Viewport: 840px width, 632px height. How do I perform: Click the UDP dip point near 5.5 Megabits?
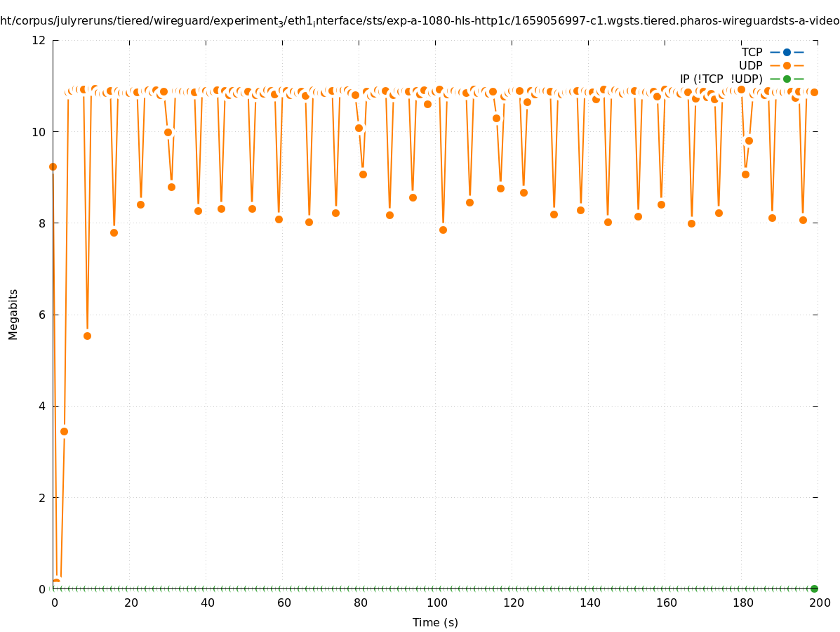(x=87, y=336)
